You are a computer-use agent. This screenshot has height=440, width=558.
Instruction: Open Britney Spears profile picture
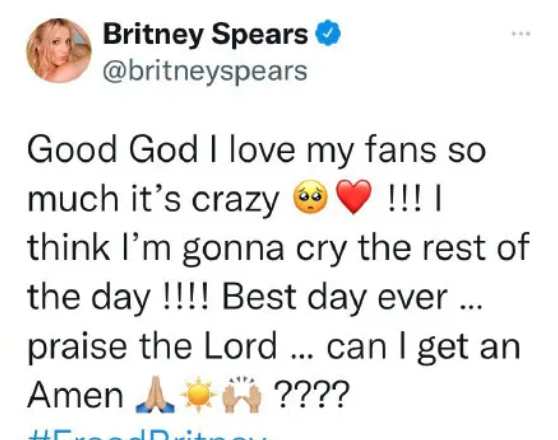click(x=59, y=51)
